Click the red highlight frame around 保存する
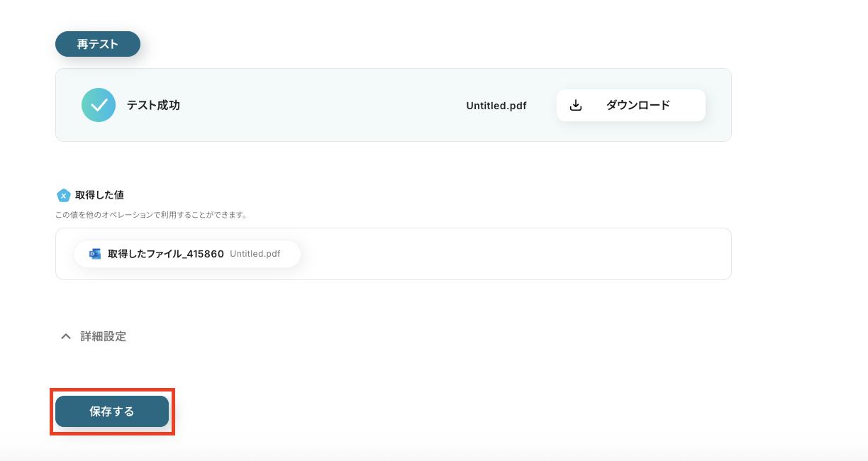868x461 pixels. 112,389
